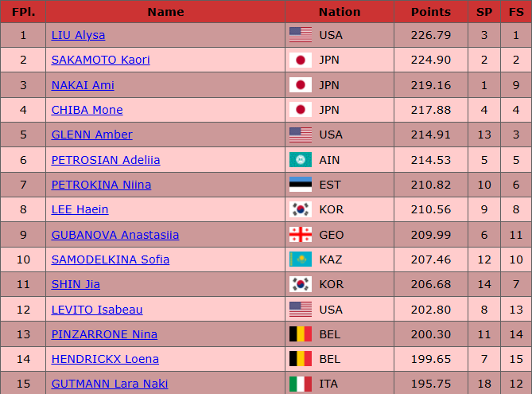
Task: Open LIU Alysa skater profile link
Action: 78,35
